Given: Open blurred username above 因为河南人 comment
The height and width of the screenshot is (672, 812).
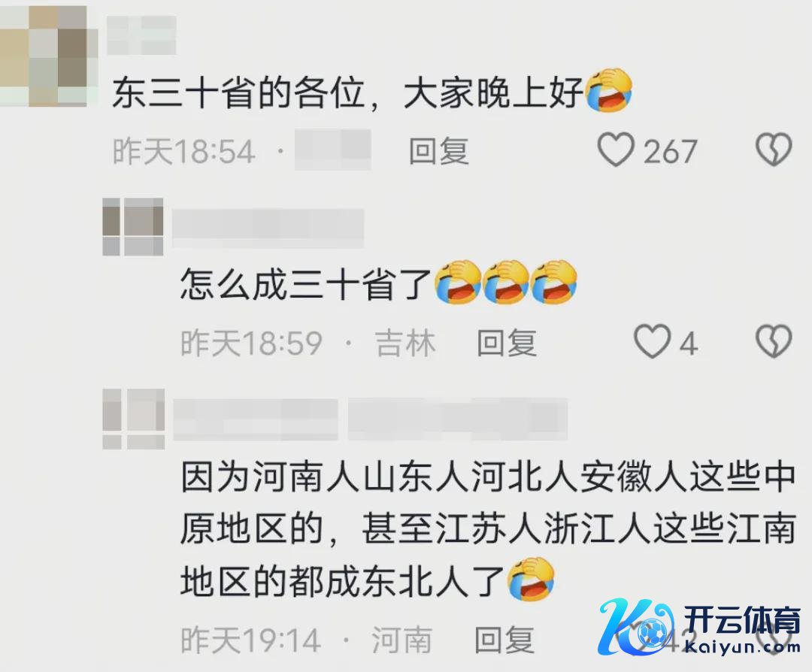Looking at the screenshot, I should tap(370, 419).
